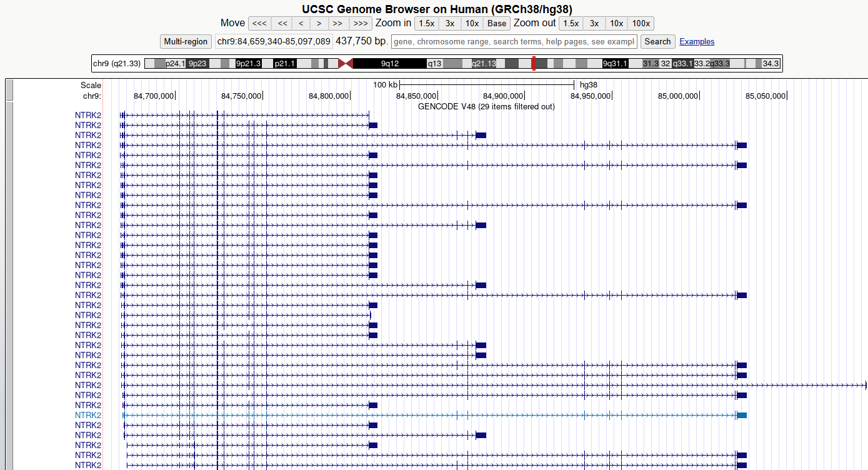Select the highlighted light-blue NTRK2 transcript label
The width and height of the screenshot is (868, 470).
pos(88,415)
